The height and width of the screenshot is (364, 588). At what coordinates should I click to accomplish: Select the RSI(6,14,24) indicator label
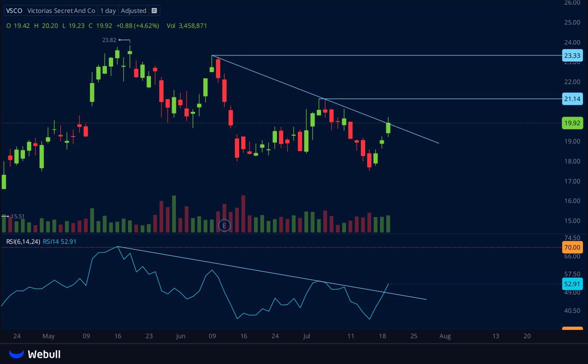(23, 241)
